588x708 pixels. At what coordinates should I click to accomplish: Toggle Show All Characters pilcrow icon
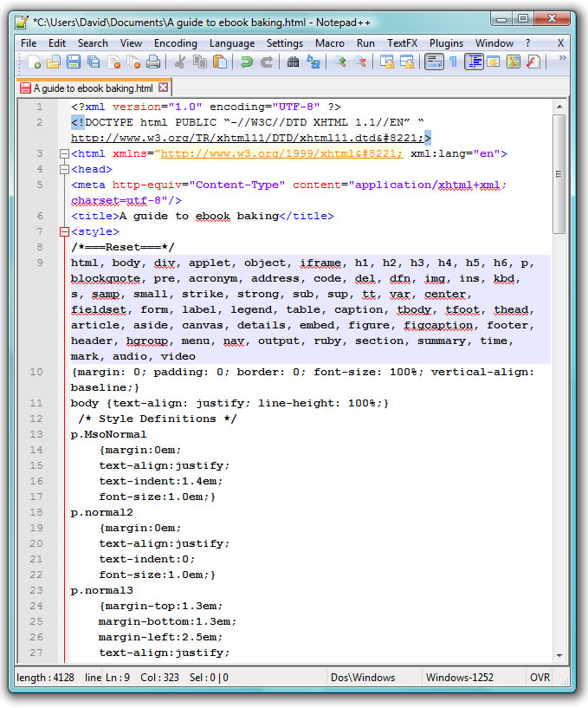coord(452,62)
